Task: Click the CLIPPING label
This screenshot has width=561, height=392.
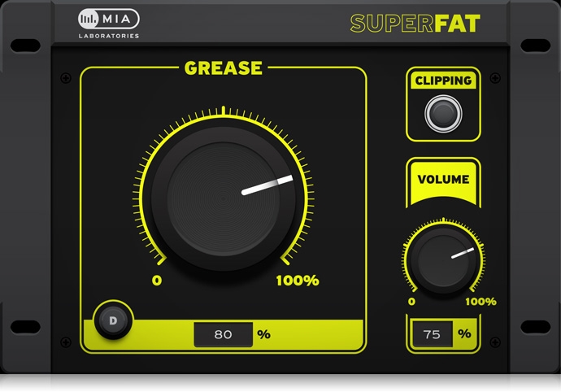Action: pyautogui.click(x=443, y=81)
